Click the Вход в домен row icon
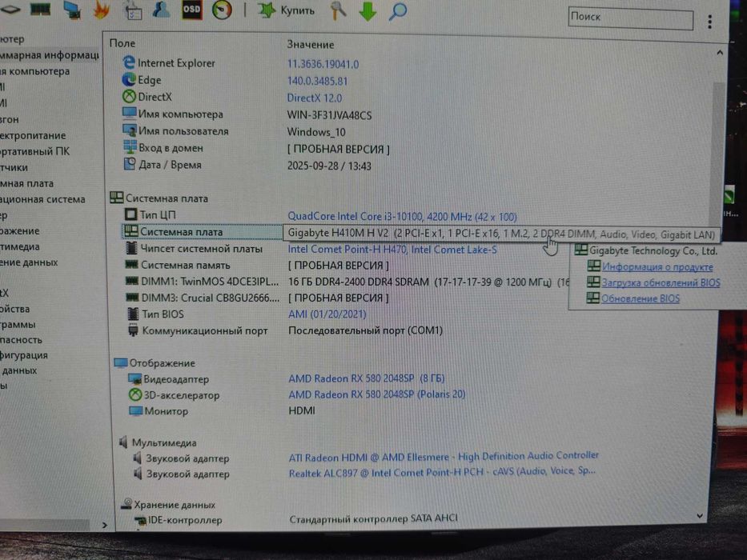 click(130, 147)
